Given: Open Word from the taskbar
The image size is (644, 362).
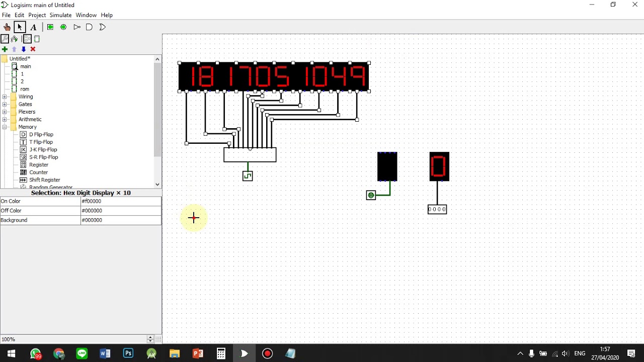Looking at the screenshot, I should pyautogui.click(x=105, y=353).
